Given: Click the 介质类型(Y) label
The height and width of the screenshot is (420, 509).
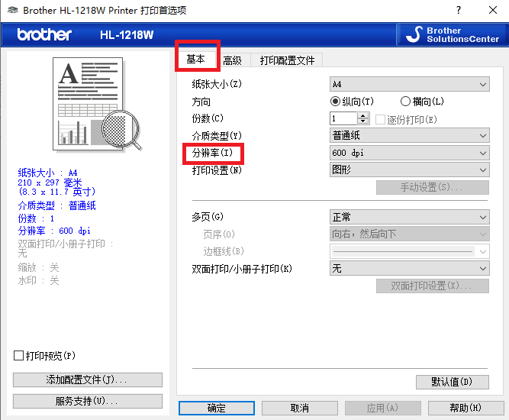Looking at the screenshot, I should click(217, 135).
